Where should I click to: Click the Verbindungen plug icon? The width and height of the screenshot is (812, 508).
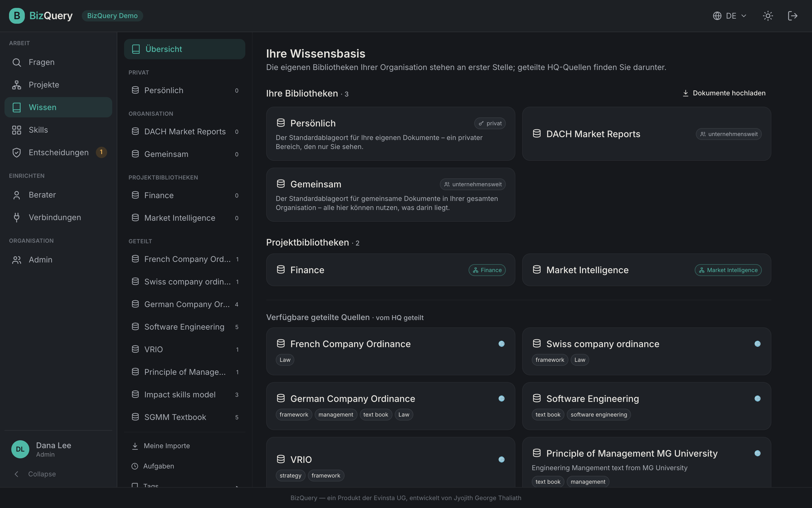pos(16,217)
